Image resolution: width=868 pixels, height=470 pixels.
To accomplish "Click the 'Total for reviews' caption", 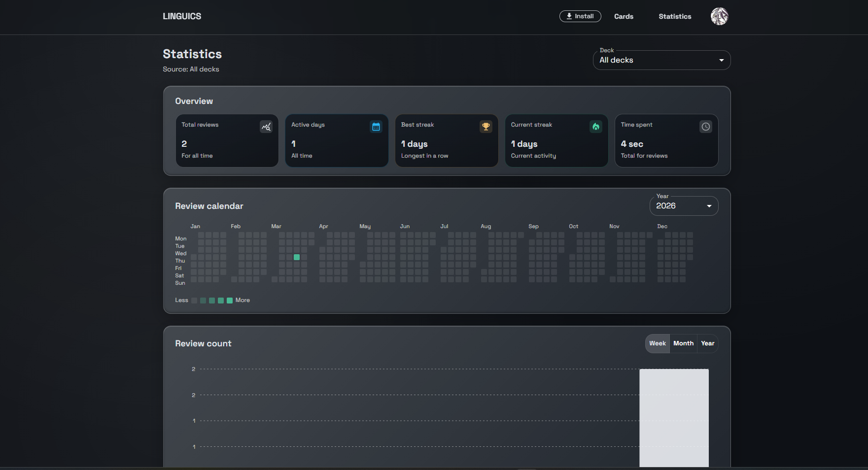I will [644, 156].
